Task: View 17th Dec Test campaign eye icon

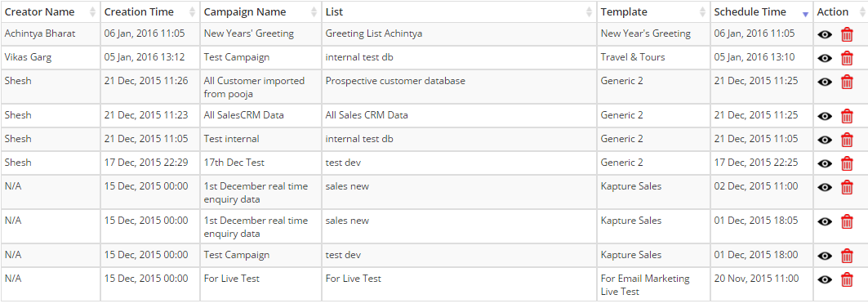Action: (x=825, y=163)
